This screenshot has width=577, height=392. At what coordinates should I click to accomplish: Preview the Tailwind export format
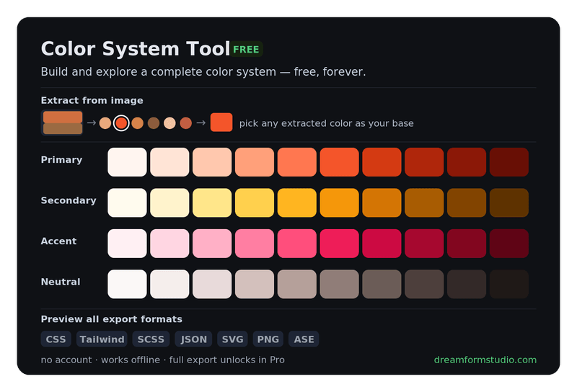coord(102,339)
